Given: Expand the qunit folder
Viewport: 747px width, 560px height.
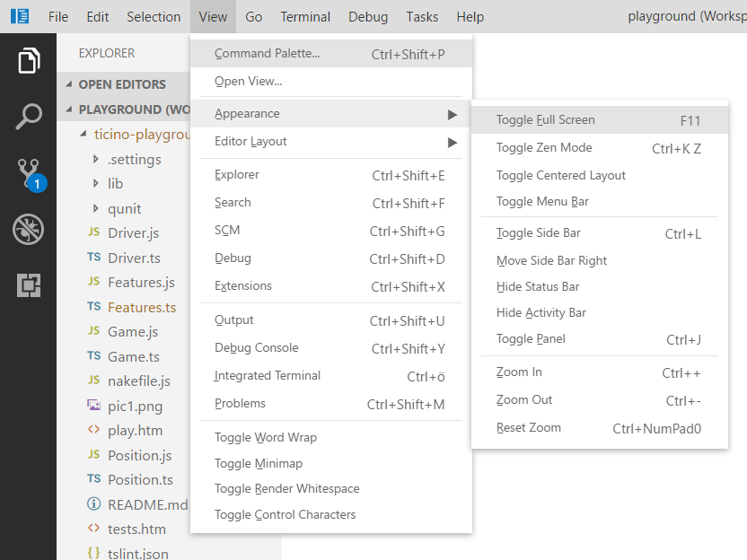Looking at the screenshot, I should (x=96, y=208).
